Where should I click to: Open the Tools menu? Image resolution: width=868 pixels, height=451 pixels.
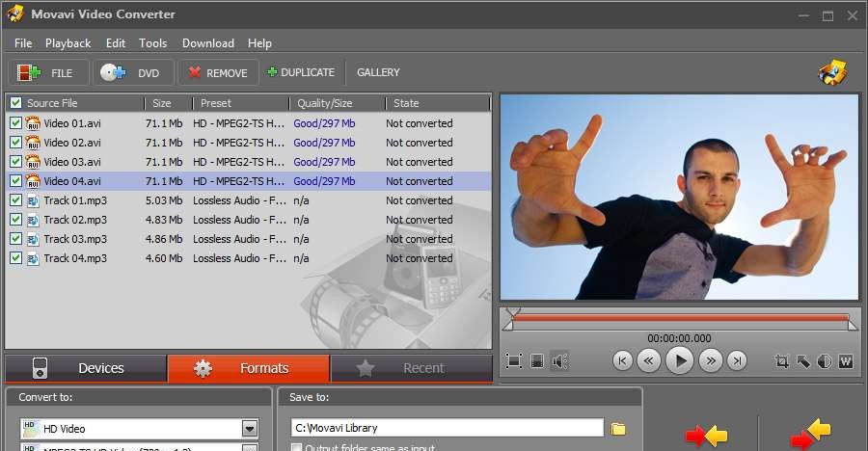[152, 43]
